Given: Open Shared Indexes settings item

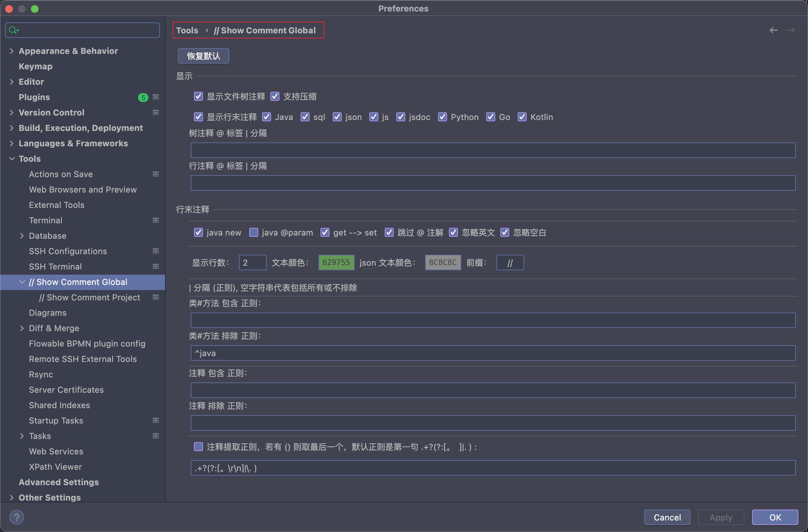Looking at the screenshot, I should tap(59, 405).
